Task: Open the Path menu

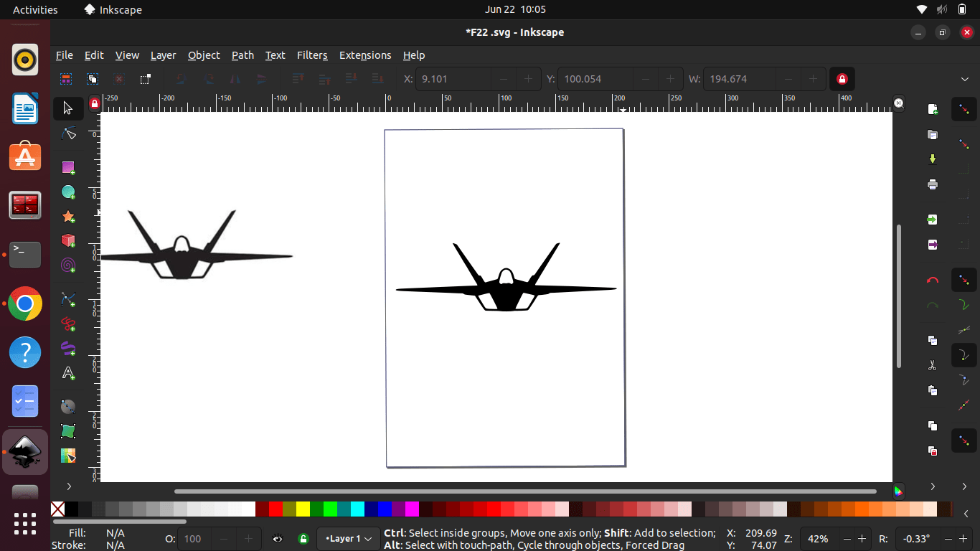Action: [242, 55]
